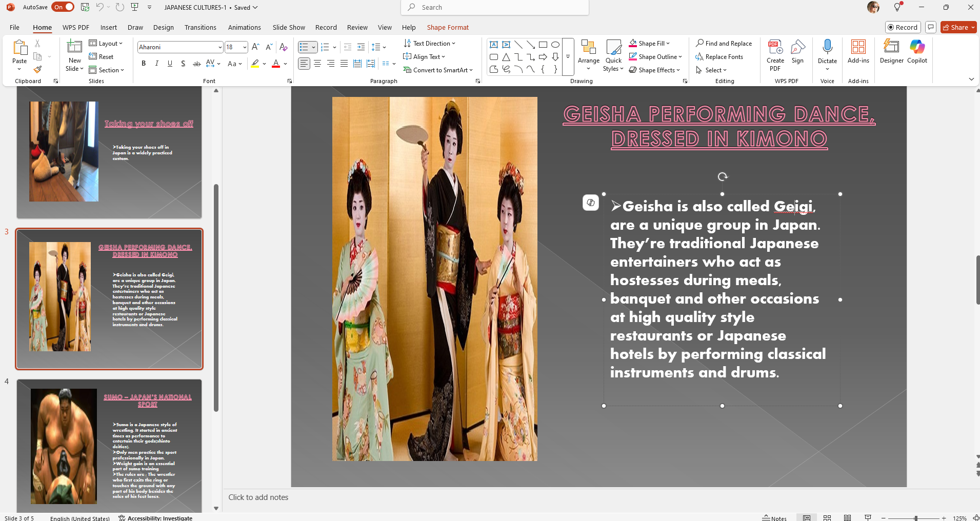
Task: Open the File tab
Action: 14,27
